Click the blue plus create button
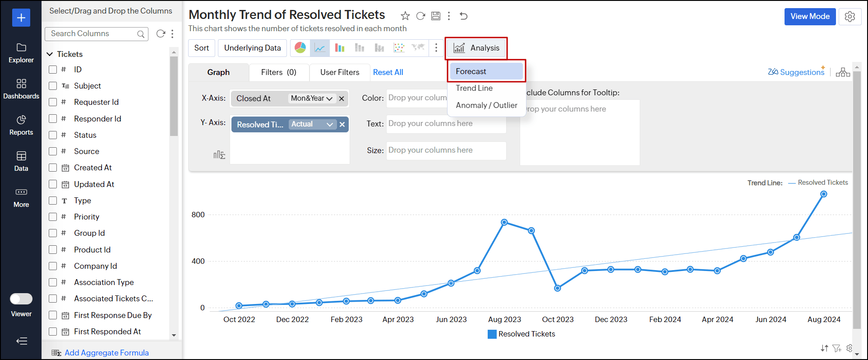The height and width of the screenshot is (360, 868). (21, 18)
